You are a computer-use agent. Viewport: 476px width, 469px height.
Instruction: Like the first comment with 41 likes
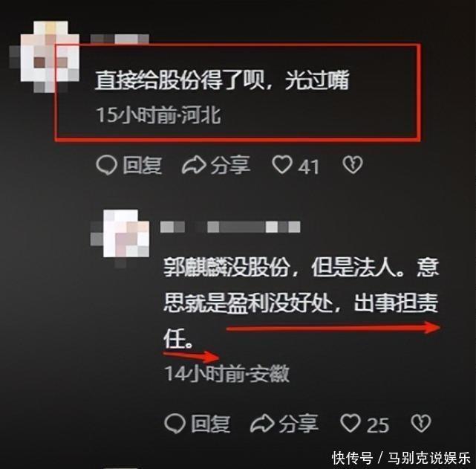tap(282, 165)
